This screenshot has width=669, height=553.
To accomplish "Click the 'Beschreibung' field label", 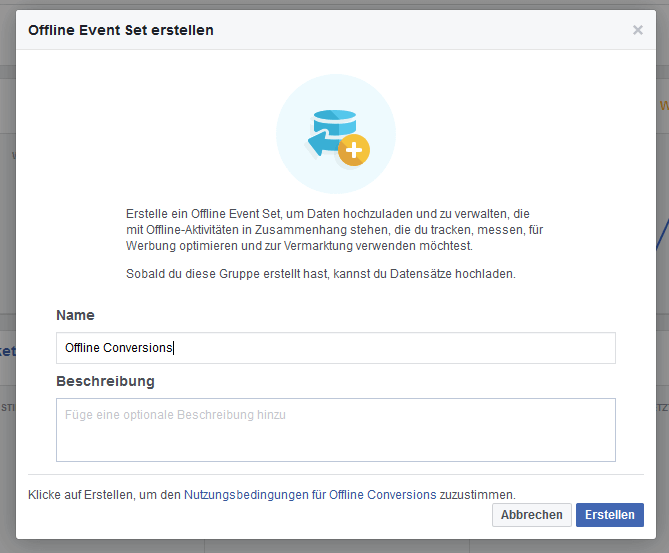I will pos(105,381).
